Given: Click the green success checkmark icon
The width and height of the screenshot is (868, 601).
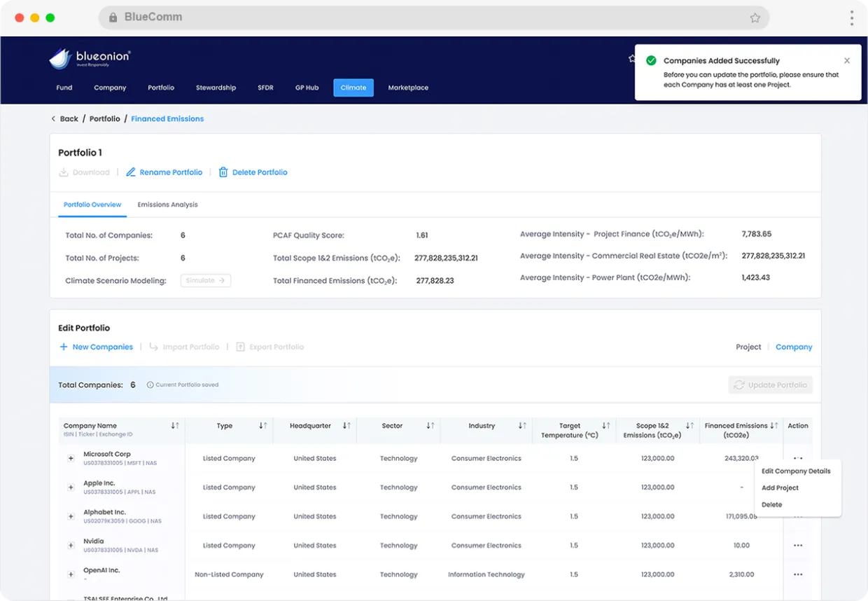Looking at the screenshot, I should [651, 61].
